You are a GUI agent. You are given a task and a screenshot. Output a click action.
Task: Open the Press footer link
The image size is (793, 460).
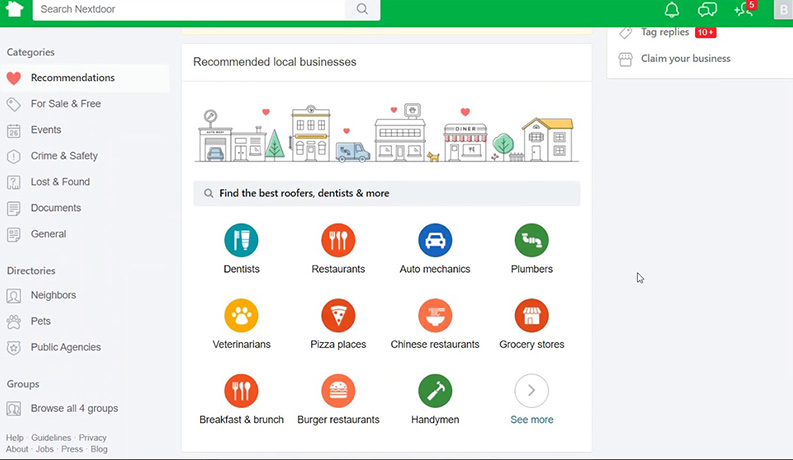(x=72, y=449)
